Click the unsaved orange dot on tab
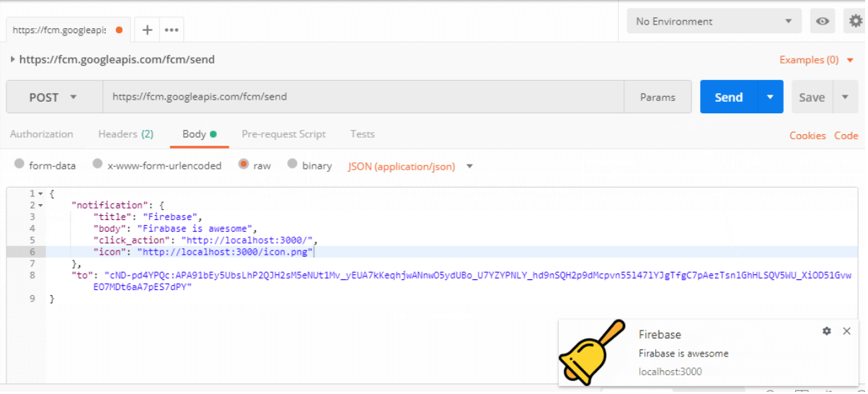Screen dimensions: 868x394 pos(119,30)
